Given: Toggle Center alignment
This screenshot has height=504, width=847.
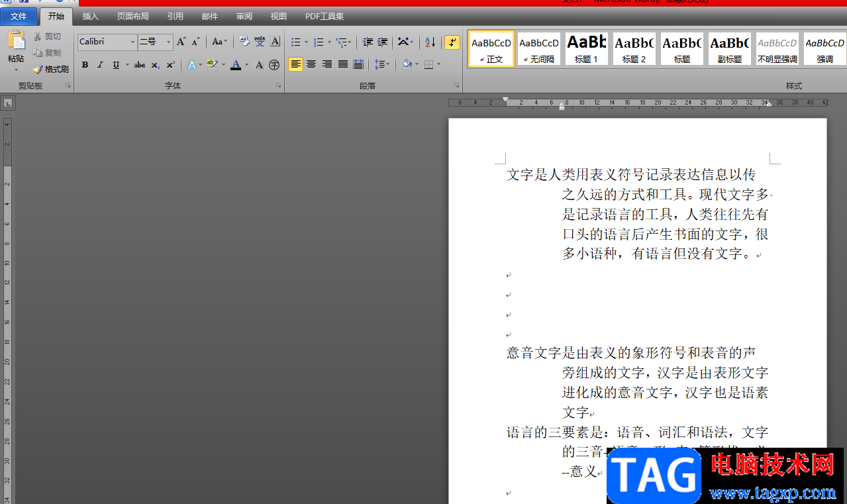Looking at the screenshot, I should pos(311,65).
